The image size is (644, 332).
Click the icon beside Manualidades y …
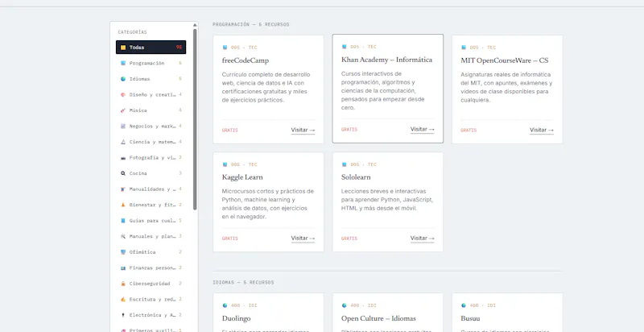pyautogui.click(x=123, y=189)
